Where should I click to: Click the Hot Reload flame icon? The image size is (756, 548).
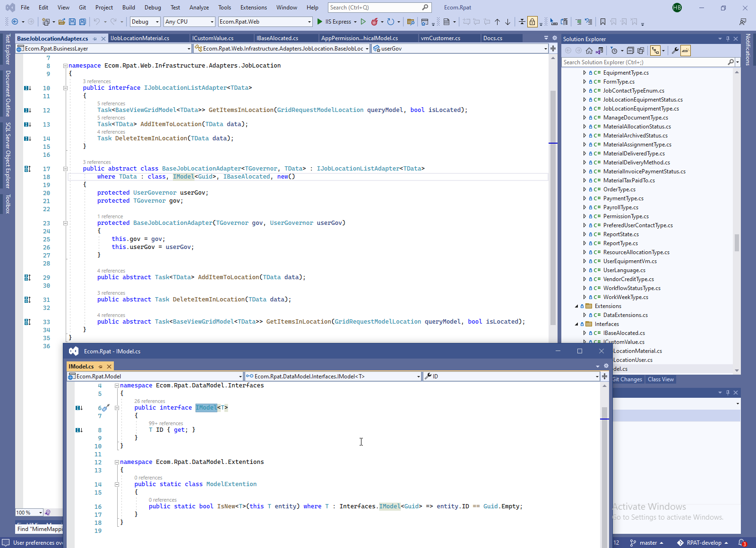pyautogui.click(x=374, y=22)
